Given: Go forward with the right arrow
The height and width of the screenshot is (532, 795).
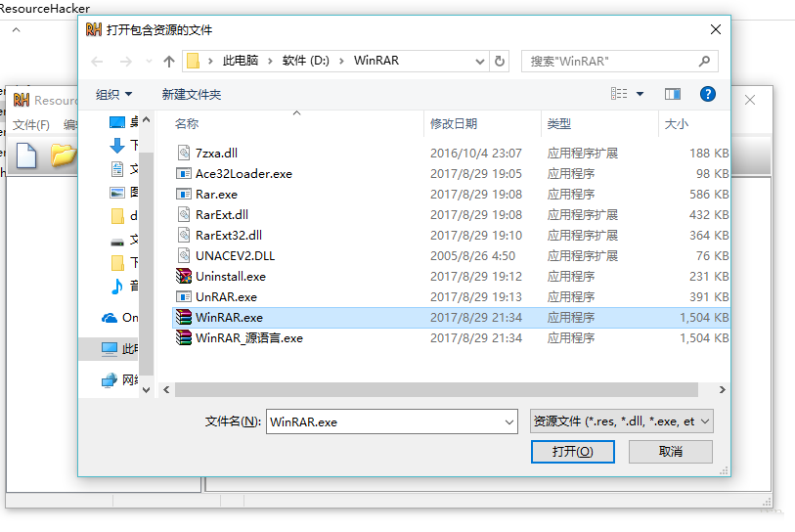Looking at the screenshot, I should click(125, 62).
